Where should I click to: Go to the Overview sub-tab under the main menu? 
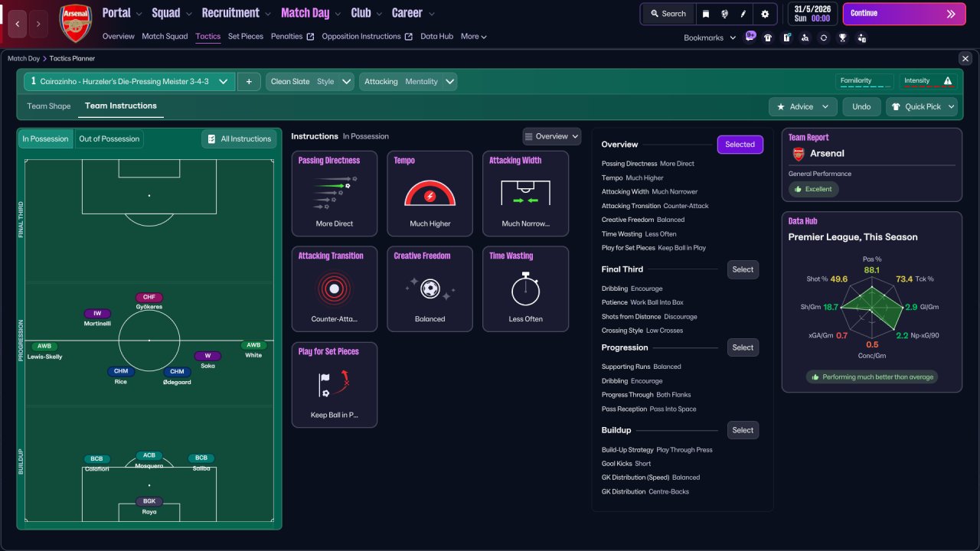pos(119,36)
